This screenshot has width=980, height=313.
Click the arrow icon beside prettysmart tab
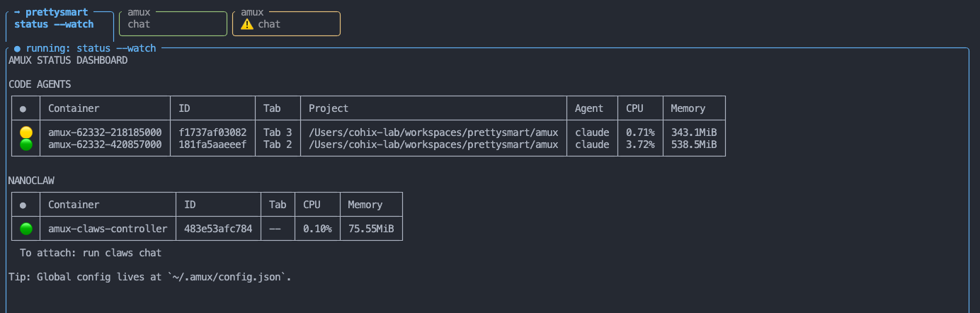pyautogui.click(x=17, y=12)
